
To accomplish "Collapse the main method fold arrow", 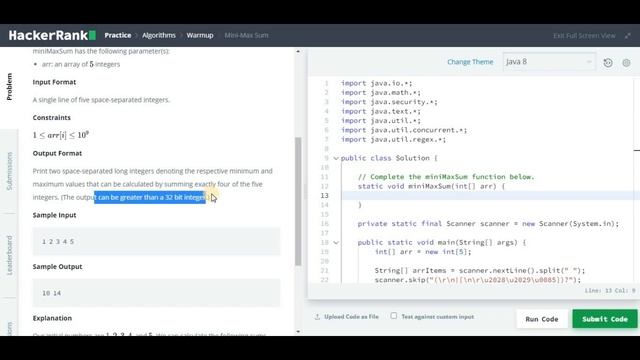I will 336,242.
